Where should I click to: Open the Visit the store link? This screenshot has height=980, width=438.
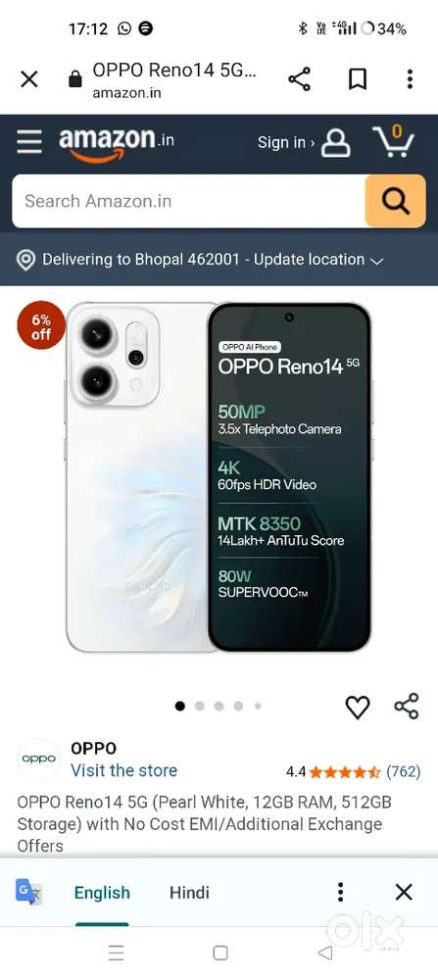[x=123, y=770]
